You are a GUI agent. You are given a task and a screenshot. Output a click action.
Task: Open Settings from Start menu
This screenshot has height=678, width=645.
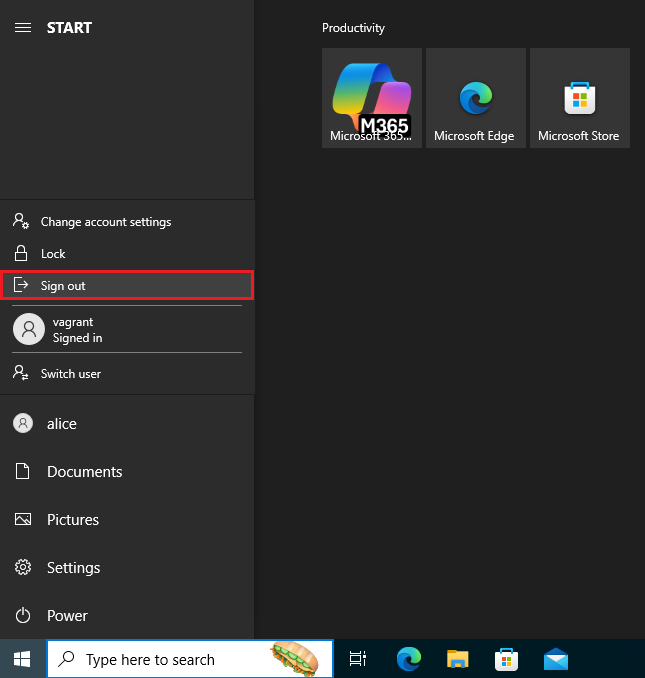pos(127,568)
